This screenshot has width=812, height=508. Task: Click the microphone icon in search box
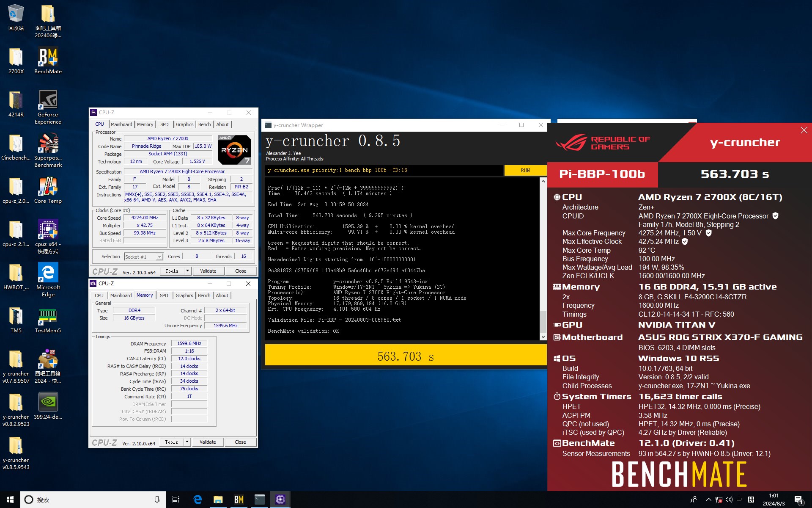point(157,500)
